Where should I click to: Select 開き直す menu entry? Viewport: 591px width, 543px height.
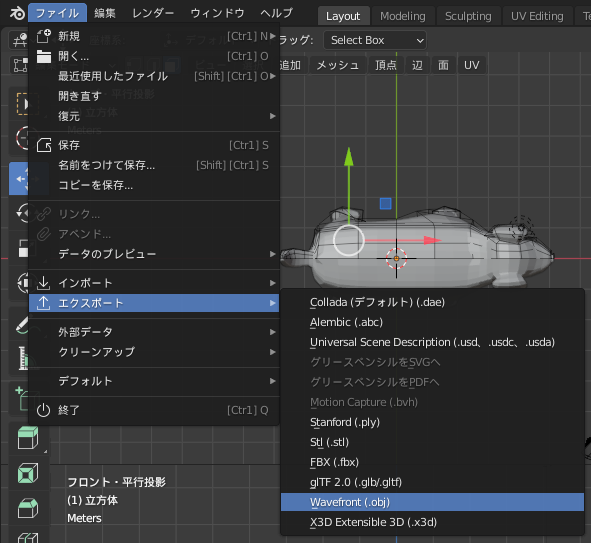[x=154, y=96]
